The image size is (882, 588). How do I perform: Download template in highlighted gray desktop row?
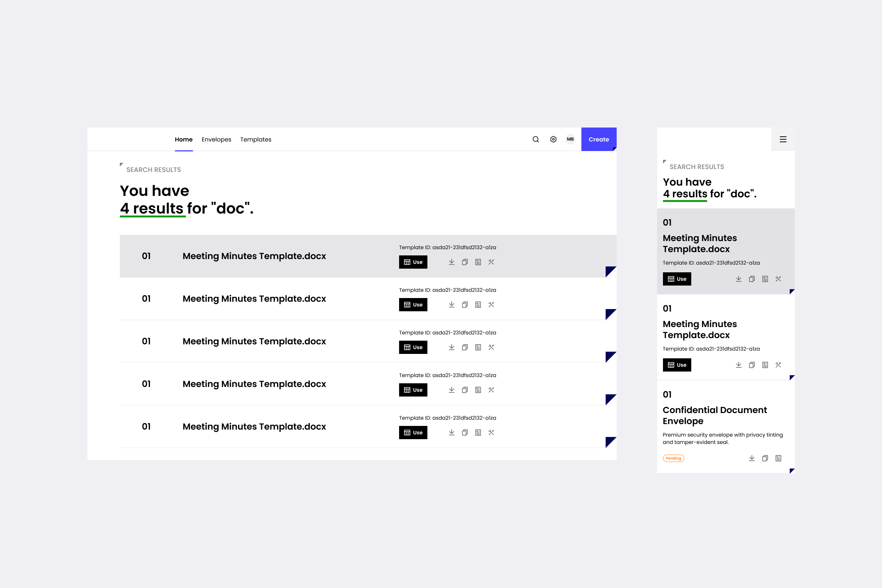tap(452, 262)
